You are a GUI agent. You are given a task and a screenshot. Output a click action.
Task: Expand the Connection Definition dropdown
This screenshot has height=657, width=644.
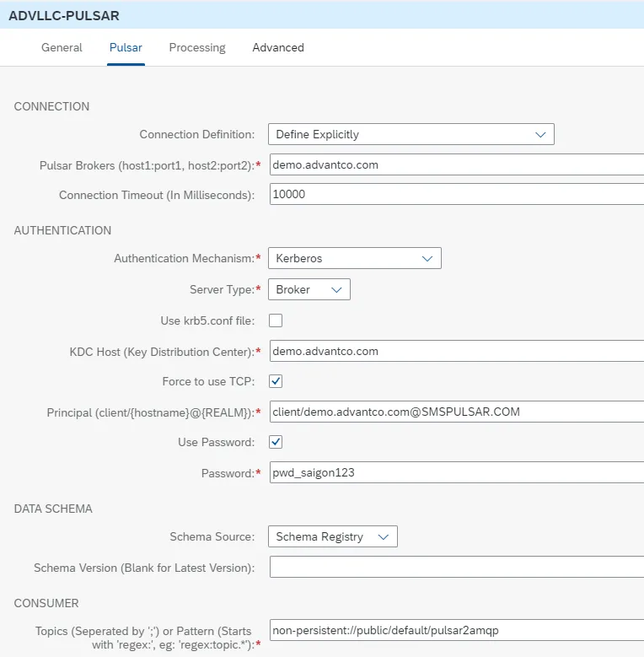click(x=411, y=134)
